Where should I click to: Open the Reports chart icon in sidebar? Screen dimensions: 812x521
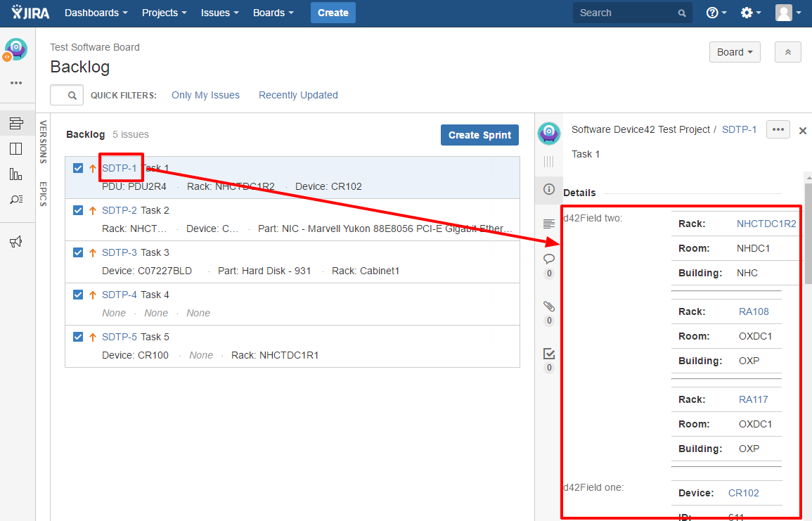[x=16, y=174]
